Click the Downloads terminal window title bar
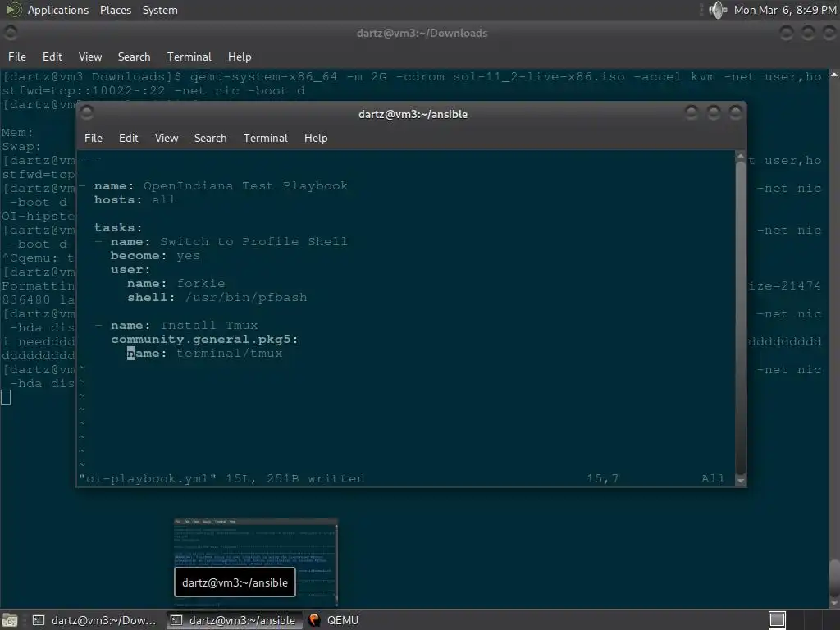 point(422,33)
